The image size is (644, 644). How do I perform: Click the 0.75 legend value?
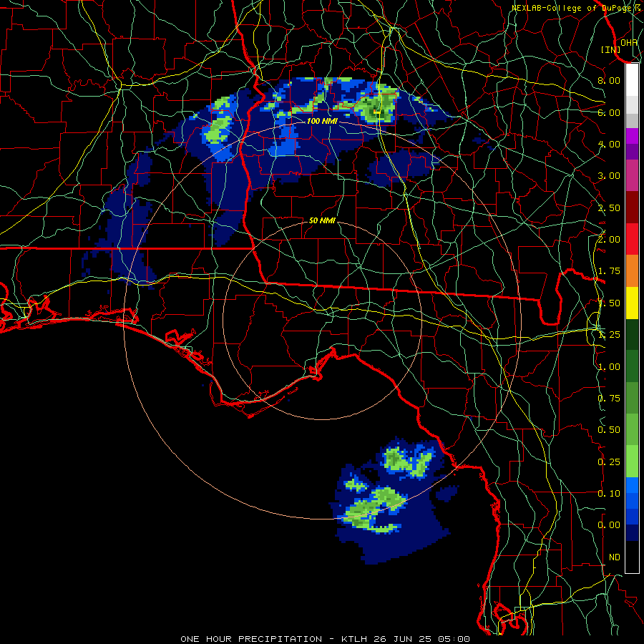pyautogui.click(x=609, y=399)
